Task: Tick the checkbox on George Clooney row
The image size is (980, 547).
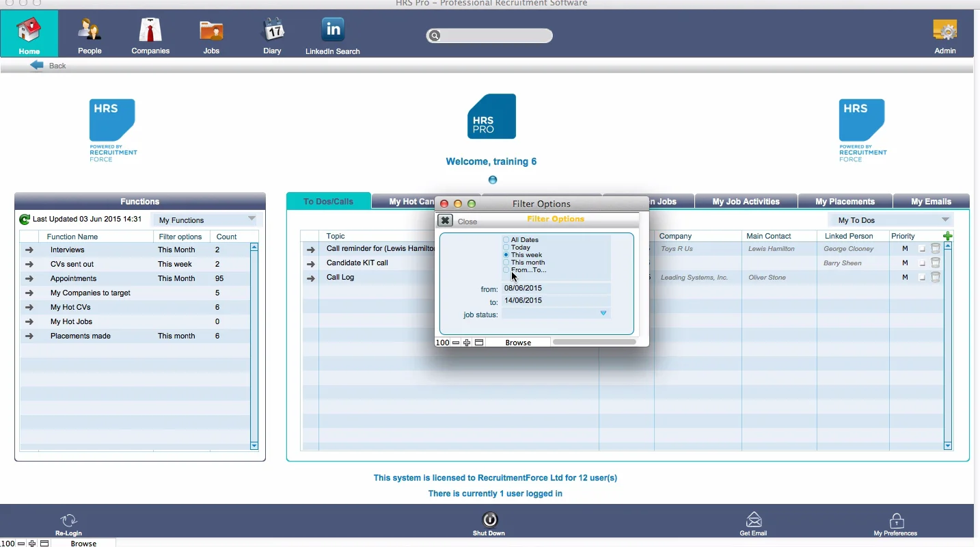Action: [922, 249]
